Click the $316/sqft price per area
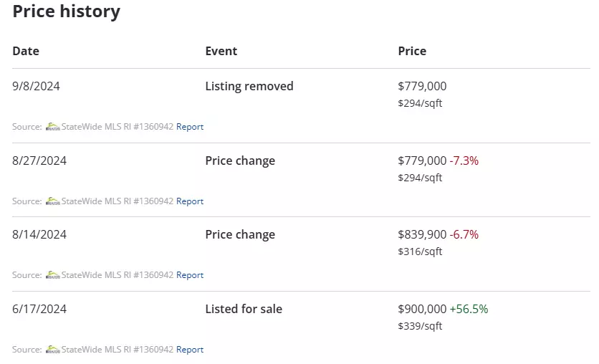The height and width of the screenshot is (364, 599). pos(420,252)
